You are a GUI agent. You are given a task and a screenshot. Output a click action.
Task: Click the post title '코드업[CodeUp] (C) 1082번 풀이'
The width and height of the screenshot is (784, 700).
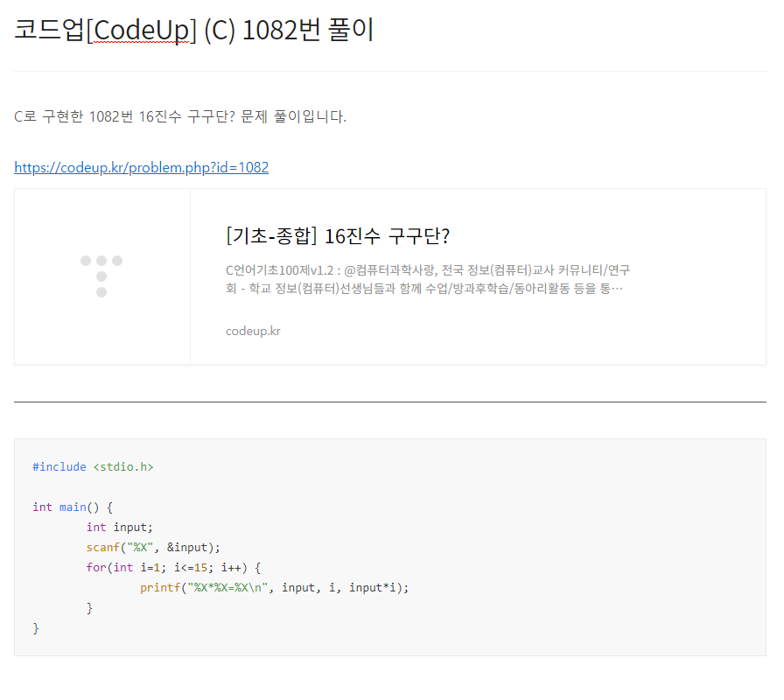click(194, 30)
